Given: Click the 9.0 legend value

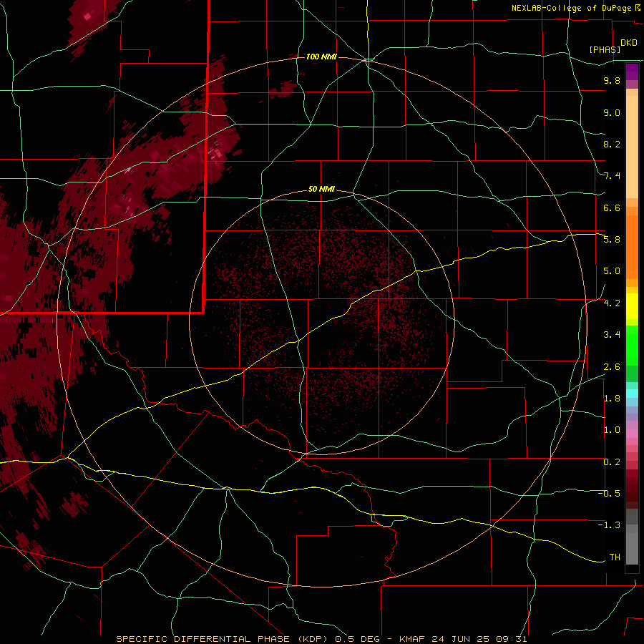Looking at the screenshot, I should [612, 112].
